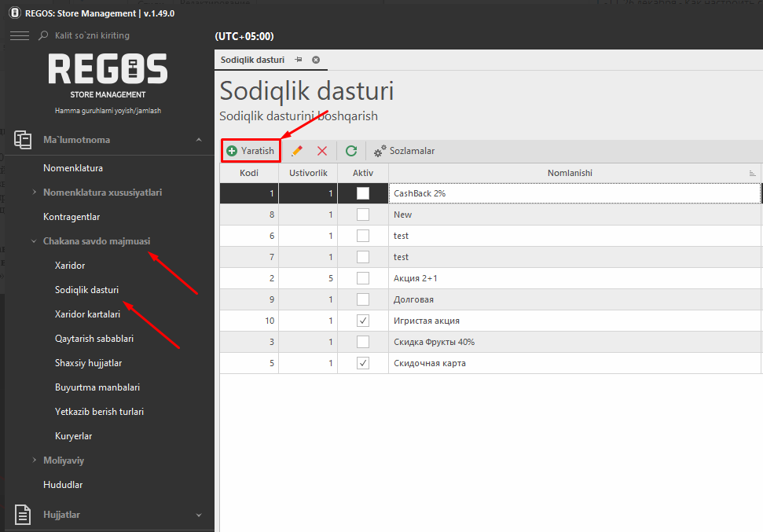The image size is (763, 532).
Task: Sort by Ustivorlik column header
Action: (308, 173)
